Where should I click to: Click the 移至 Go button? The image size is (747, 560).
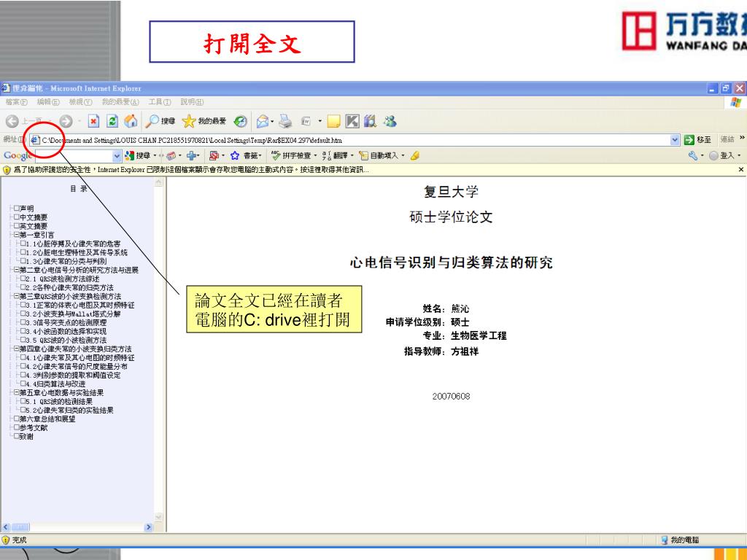pos(697,140)
